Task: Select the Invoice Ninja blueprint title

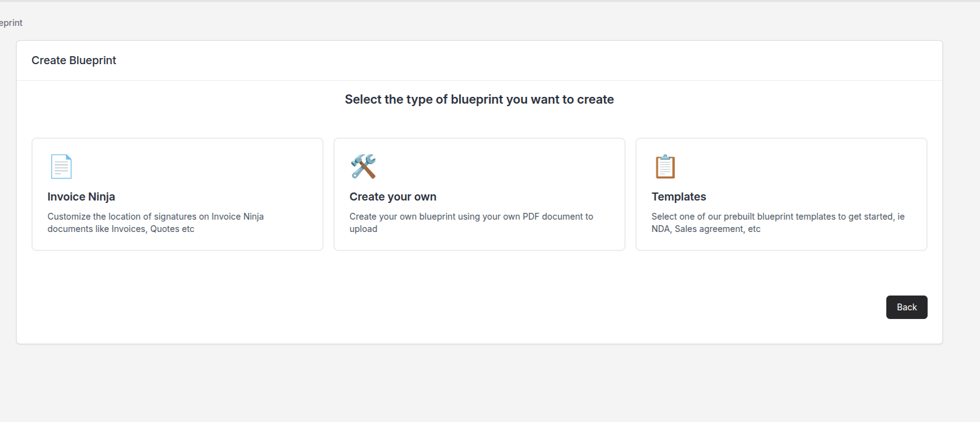Action: (x=81, y=197)
